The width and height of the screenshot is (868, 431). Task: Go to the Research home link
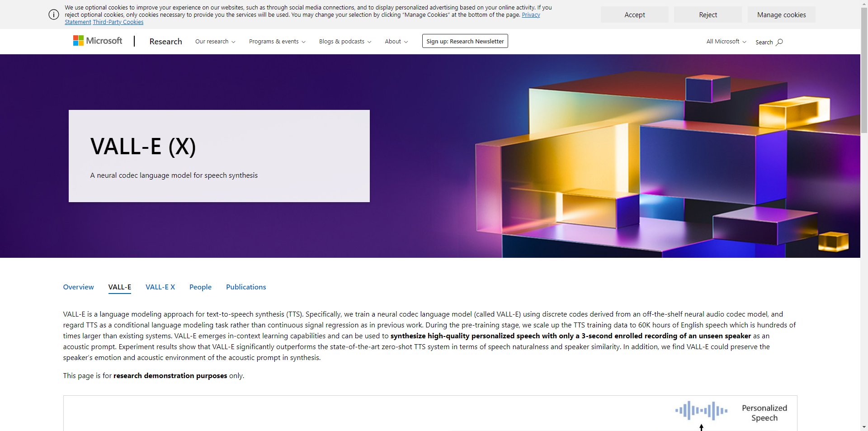click(x=166, y=41)
